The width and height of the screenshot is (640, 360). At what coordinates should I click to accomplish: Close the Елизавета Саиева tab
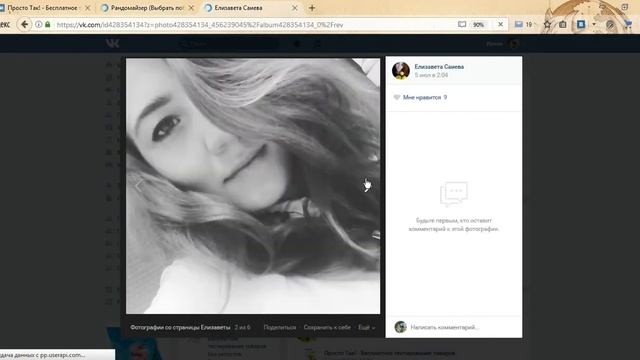click(295, 8)
